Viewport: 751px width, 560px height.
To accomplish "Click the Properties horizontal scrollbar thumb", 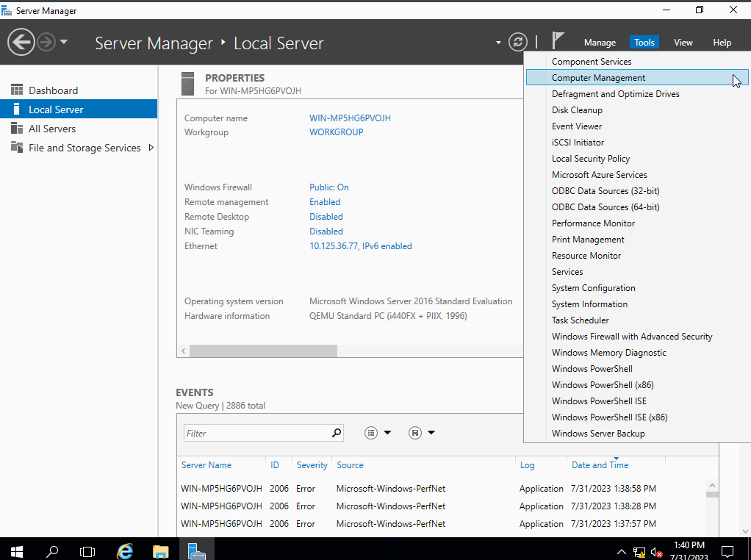I will [x=263, y=351].
